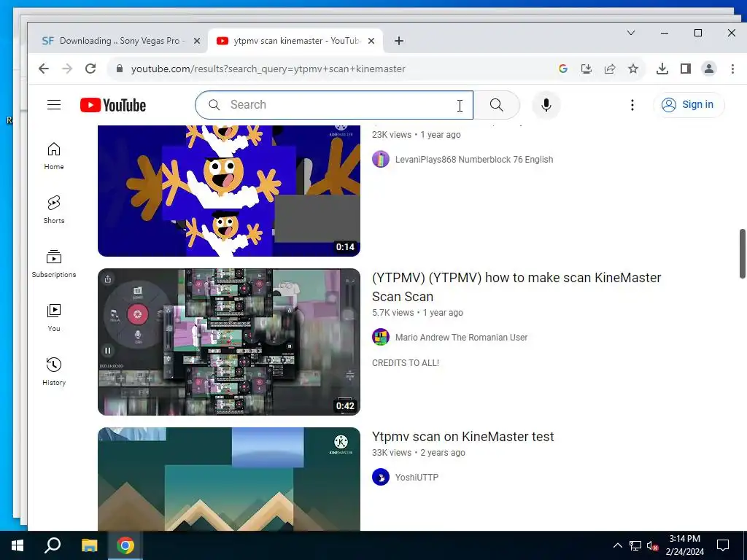Screen dimensions: 747x560
Task: Visit LevaniPlays868 Numberblock 76 English channel
Action: coord(474,160)
